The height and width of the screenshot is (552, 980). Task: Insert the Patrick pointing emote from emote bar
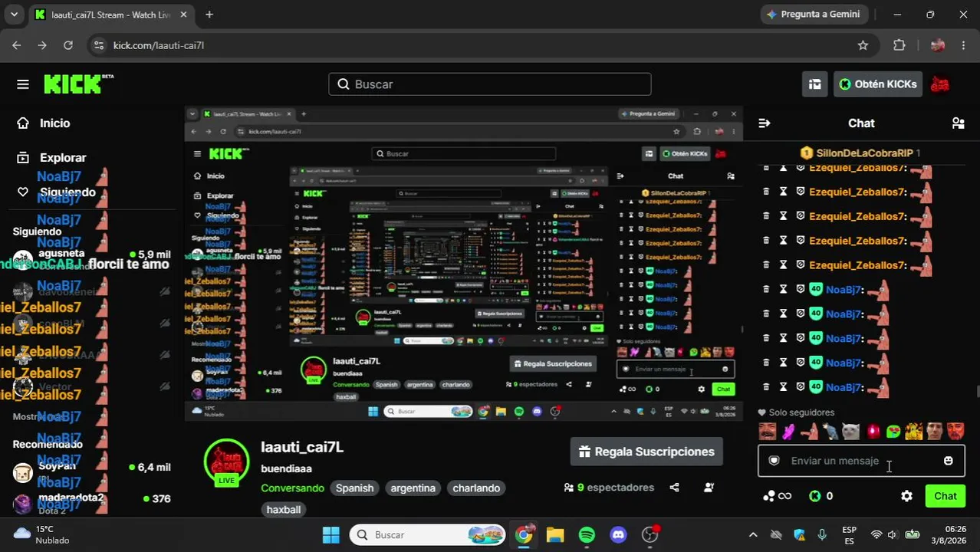[809, 432]
